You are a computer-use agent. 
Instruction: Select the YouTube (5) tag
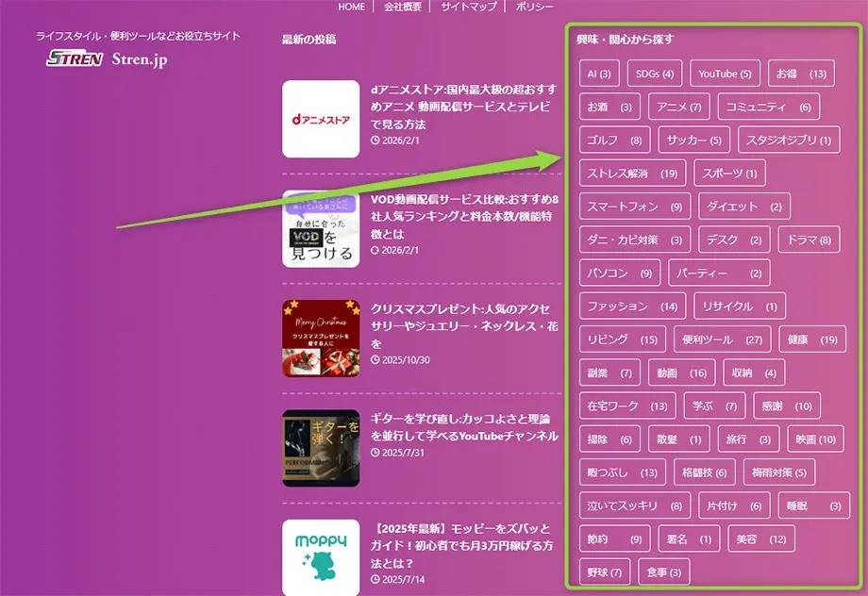[x=725, y=73]
